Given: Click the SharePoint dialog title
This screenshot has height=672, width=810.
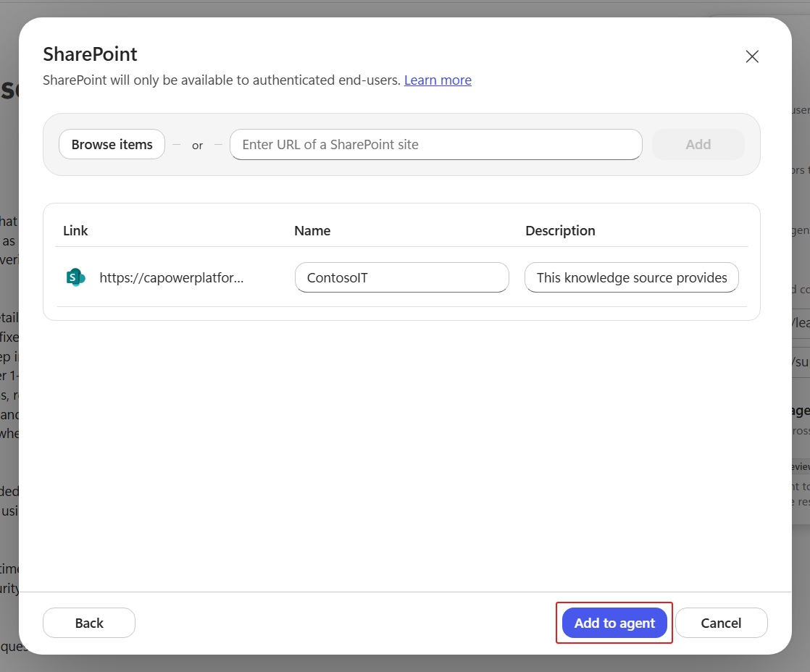Looking at the screenshot, I should pyautogui.click(x=90, y=54).
